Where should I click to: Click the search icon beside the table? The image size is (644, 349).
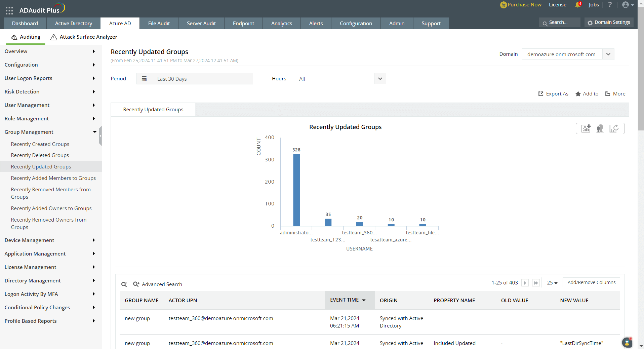(x=124, y=284)
